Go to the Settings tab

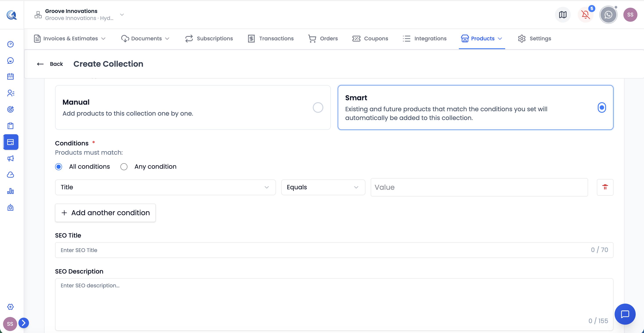[x=535, y=39]
